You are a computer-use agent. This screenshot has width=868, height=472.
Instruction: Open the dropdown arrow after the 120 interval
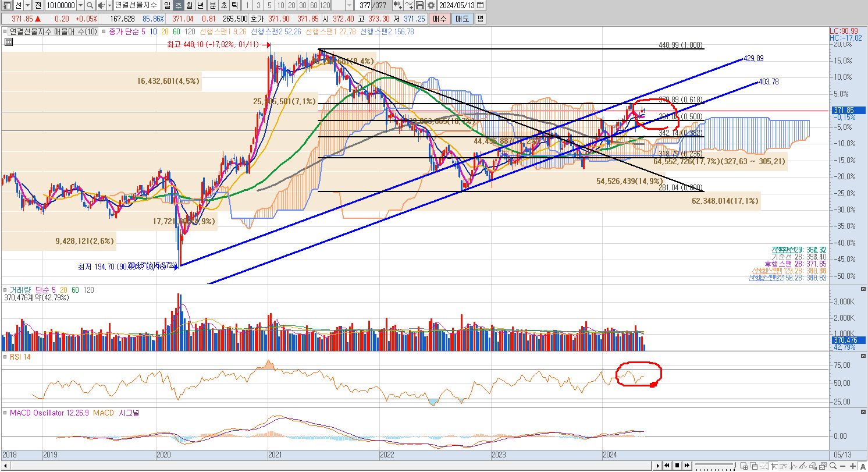[349, 5]
